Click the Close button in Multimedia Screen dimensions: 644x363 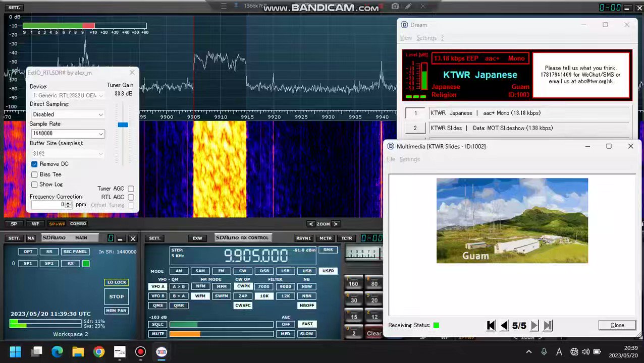617,325
